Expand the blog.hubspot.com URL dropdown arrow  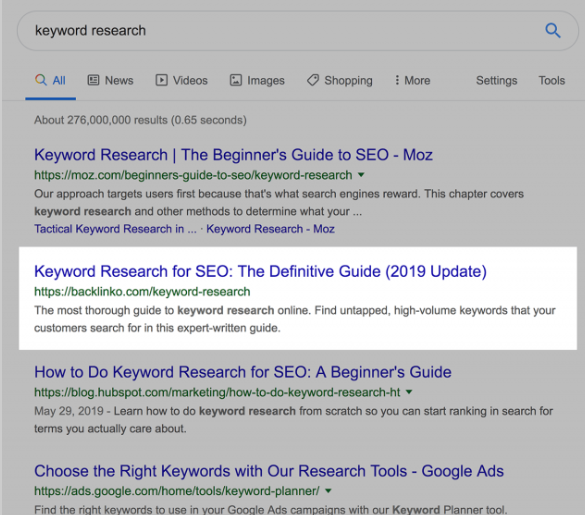[409, 392]
